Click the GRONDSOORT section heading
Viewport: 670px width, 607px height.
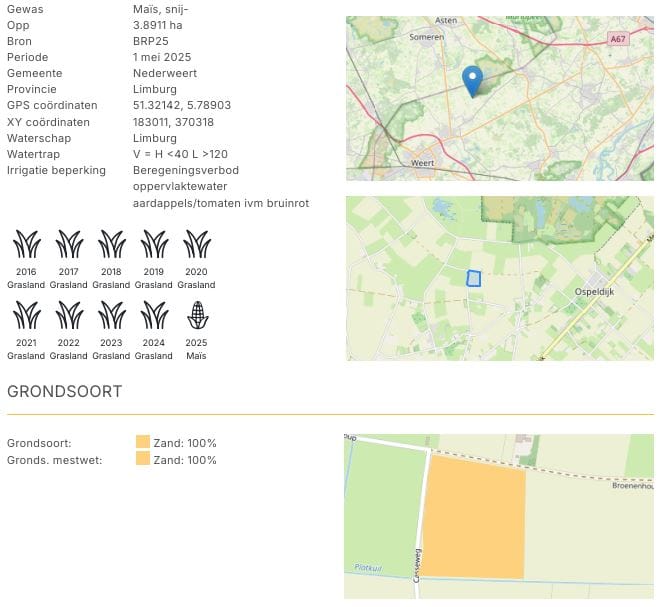click(x=65, y=392)
